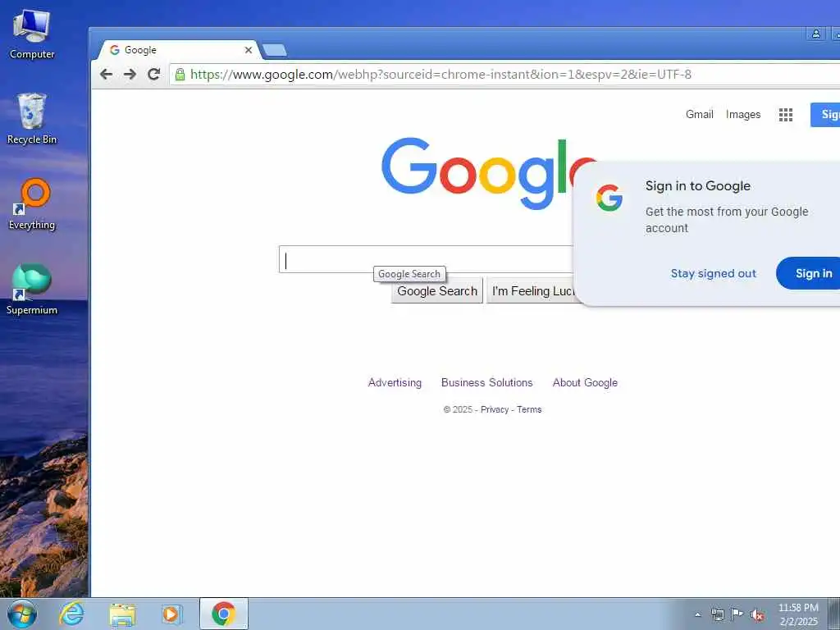840x630 pixels.
Task: Open the Gmail link
Action: 699,114
